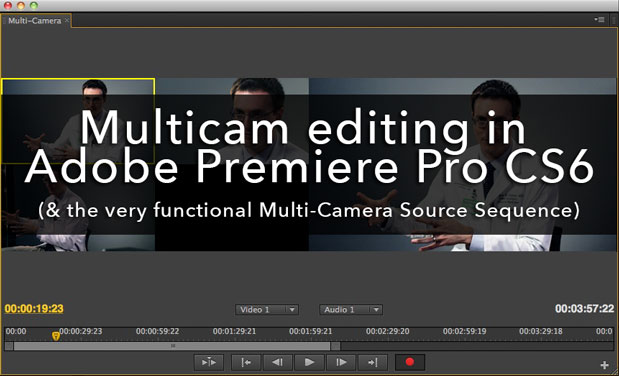Click the red Record button
This screenshot has width=619, height=376.
click(x=410, y=362)
